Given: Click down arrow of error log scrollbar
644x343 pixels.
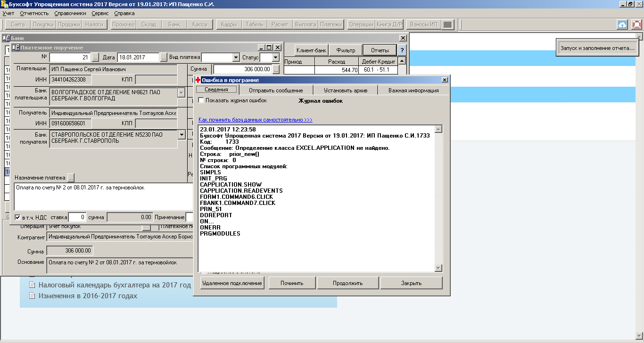Looking at the screenshot, I should [438, 268].
